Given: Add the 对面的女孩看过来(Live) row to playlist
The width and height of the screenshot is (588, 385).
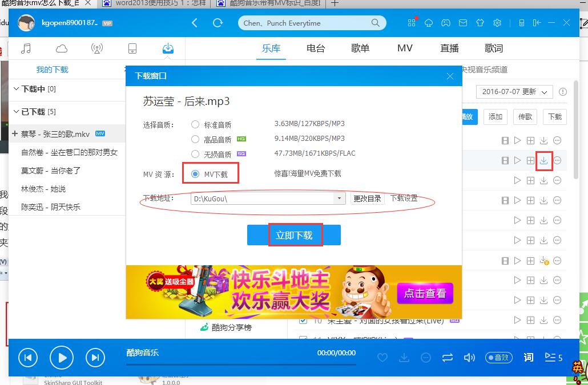Looking at the screenshot, I should click(530, 320).
